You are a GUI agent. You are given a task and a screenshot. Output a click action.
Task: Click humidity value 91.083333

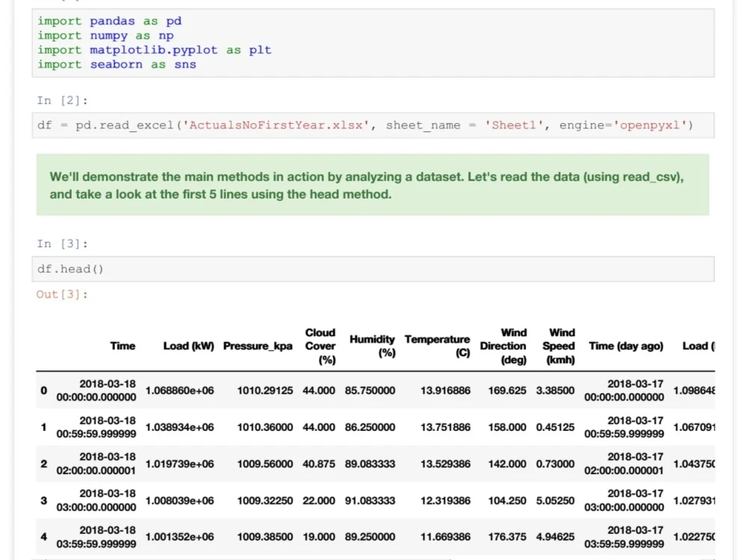pyautogui.click(x=371, y=500)
